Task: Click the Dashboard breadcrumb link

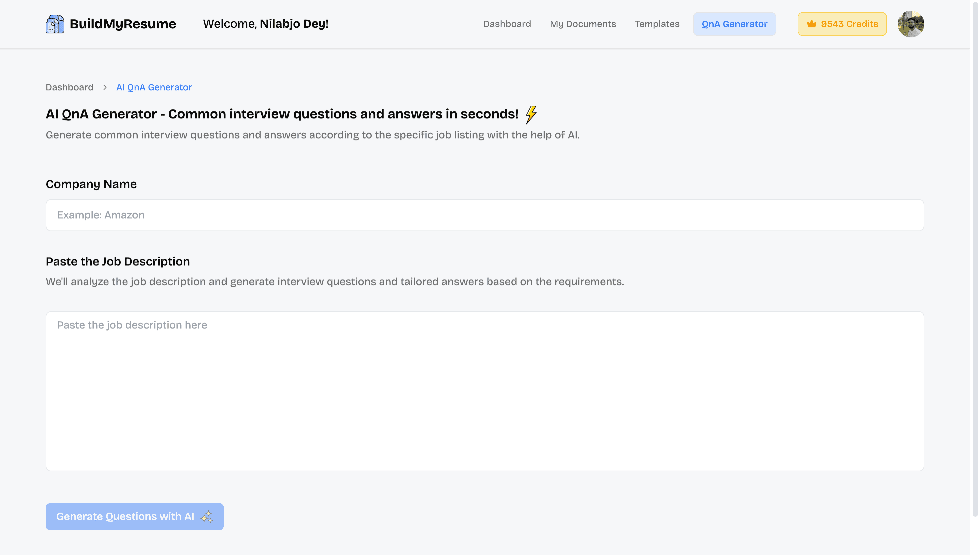Action: pyautogui.click(x=69, y=87)
